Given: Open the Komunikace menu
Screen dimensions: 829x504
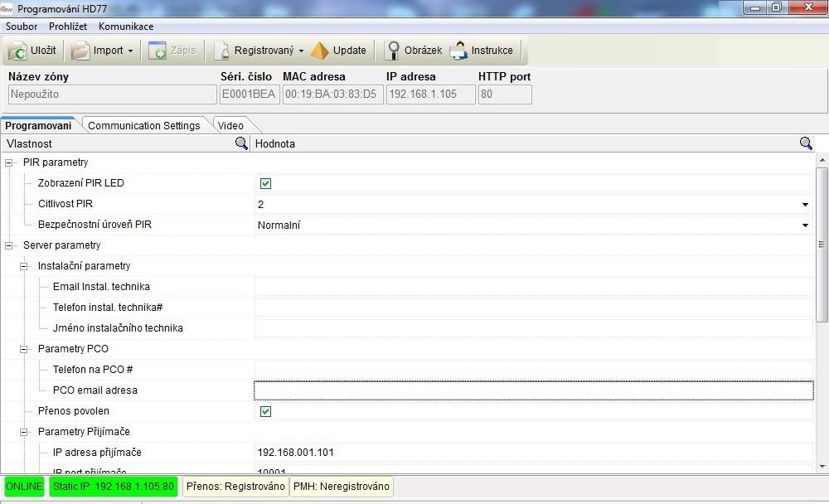Looking at the screenshot, I should [x=126, y=27].
